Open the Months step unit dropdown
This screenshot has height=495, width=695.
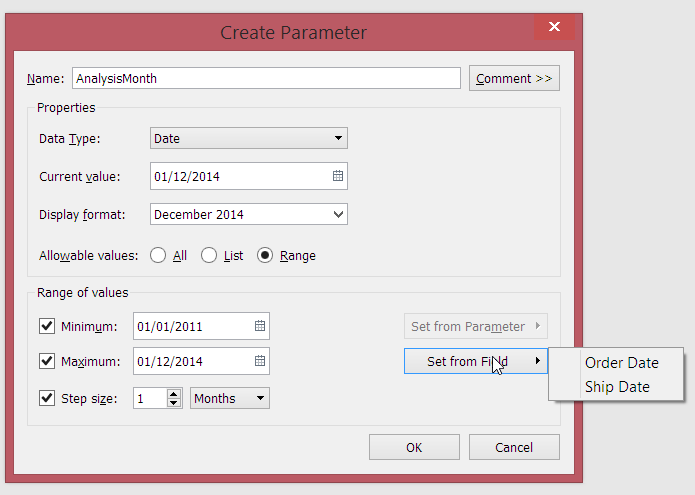coord(230,398)
